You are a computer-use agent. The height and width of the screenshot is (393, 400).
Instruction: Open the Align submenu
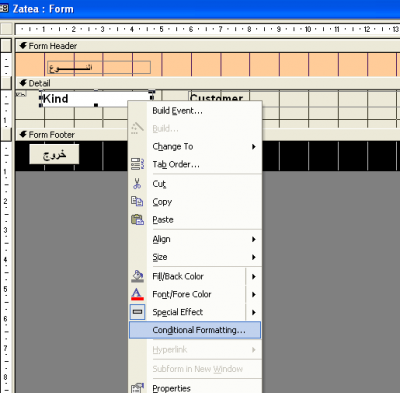195,239
